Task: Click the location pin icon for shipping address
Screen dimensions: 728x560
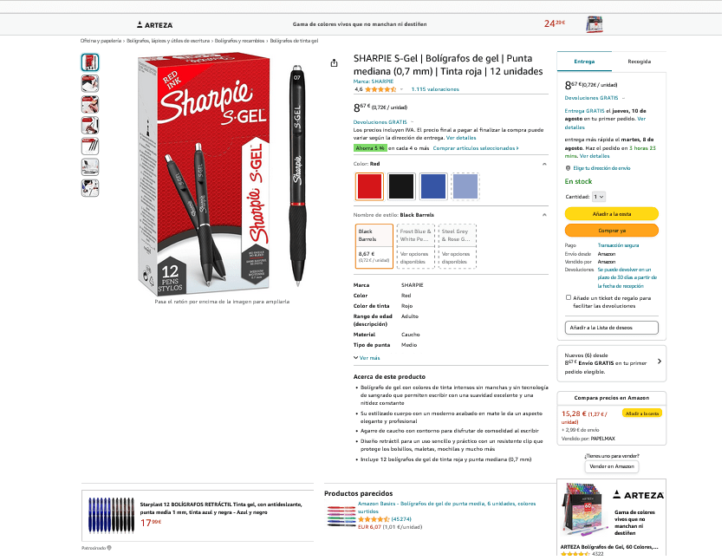Action: (568, 168)
